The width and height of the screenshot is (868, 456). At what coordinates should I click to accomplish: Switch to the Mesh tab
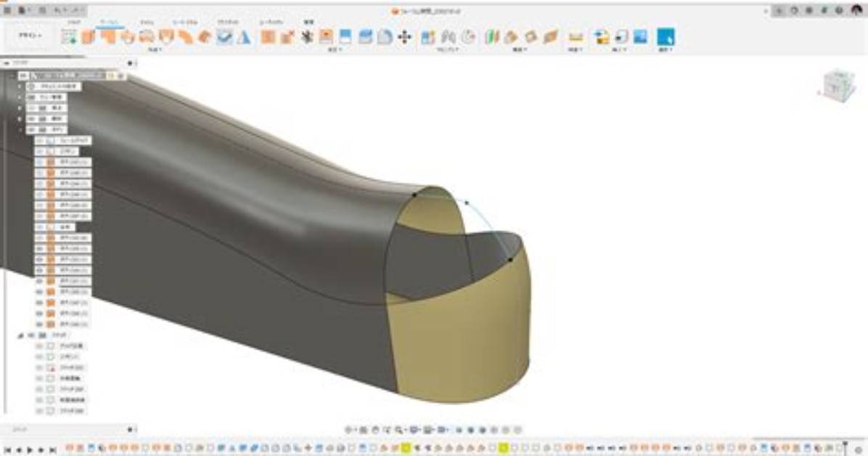tap(147, 23)
